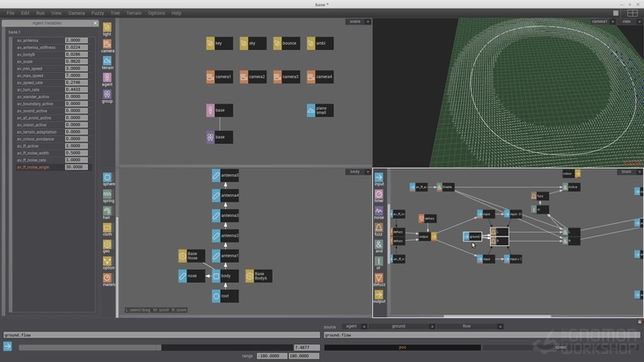
Task: Open the scene panel dropdown
Action: [x=368, y=22]
